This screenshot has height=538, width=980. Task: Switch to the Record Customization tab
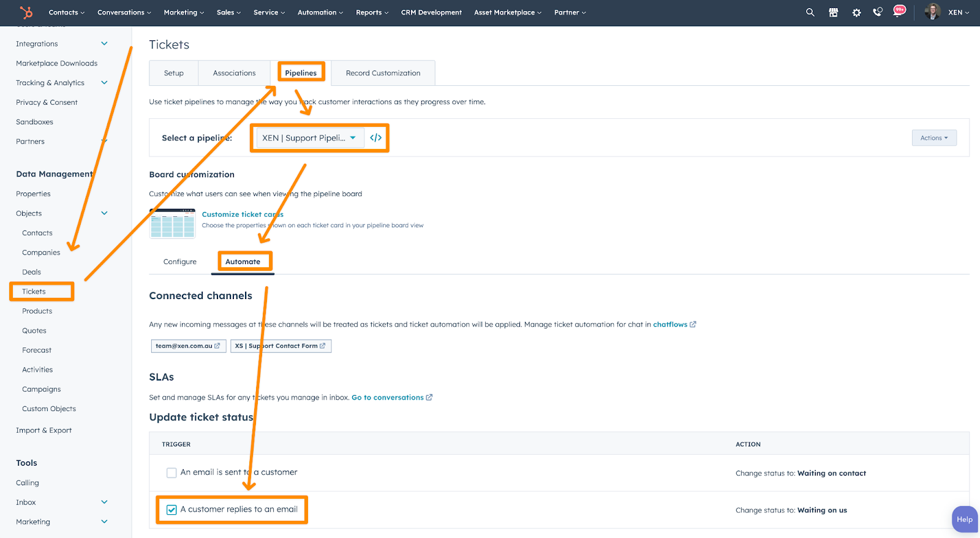coord(383,73)
